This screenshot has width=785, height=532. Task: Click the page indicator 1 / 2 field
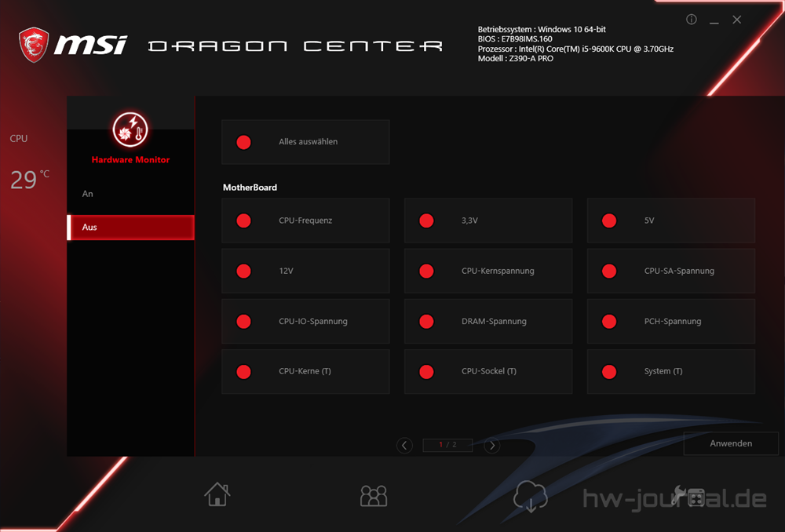pyautogui.click(x=447, y=445)
